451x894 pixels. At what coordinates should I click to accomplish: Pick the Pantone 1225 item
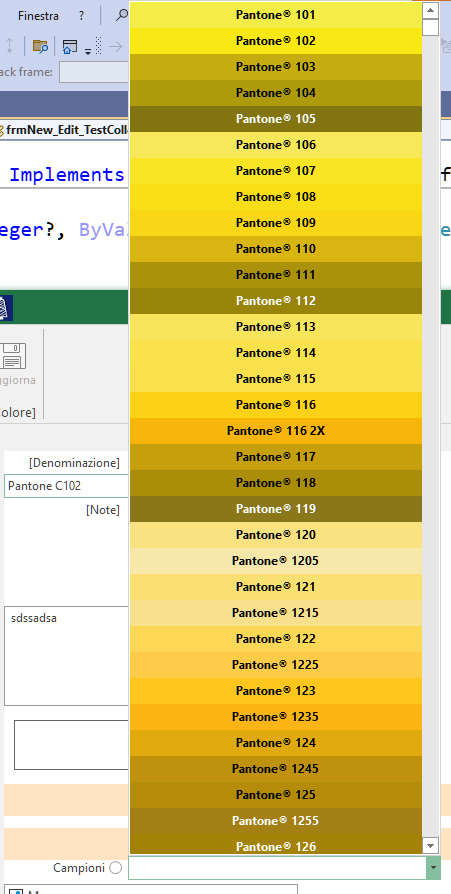(276, 665)
